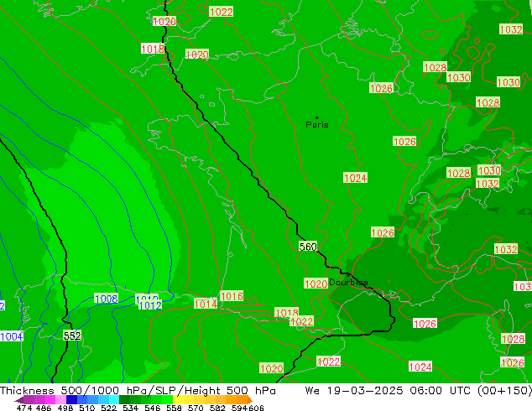532x411 pixels.
Task: Select the Dourbies location label
Action: click(348, 282)
